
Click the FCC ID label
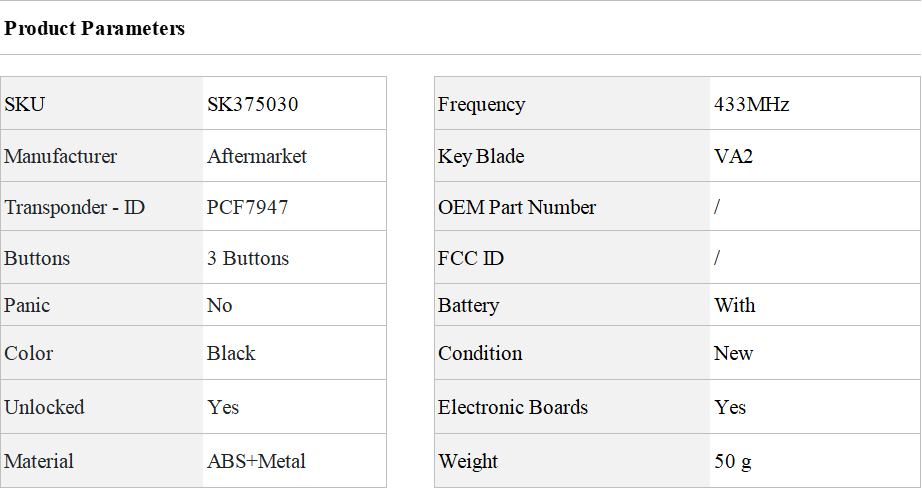[x=471, y=258]
